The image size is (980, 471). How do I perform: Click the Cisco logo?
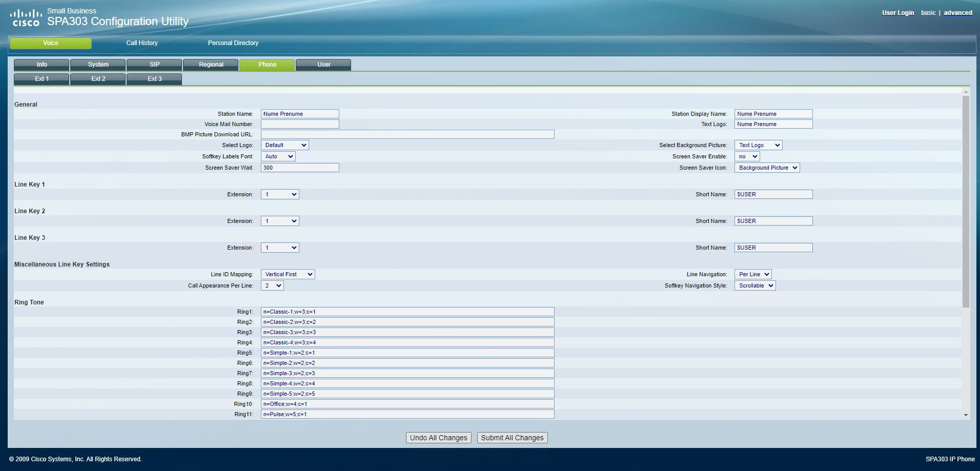click(x=26, y=17)
